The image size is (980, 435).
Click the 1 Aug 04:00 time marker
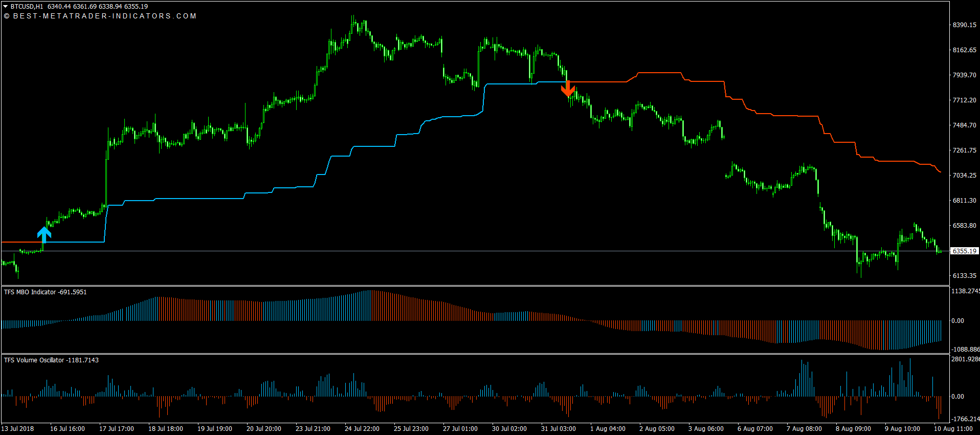608,429
